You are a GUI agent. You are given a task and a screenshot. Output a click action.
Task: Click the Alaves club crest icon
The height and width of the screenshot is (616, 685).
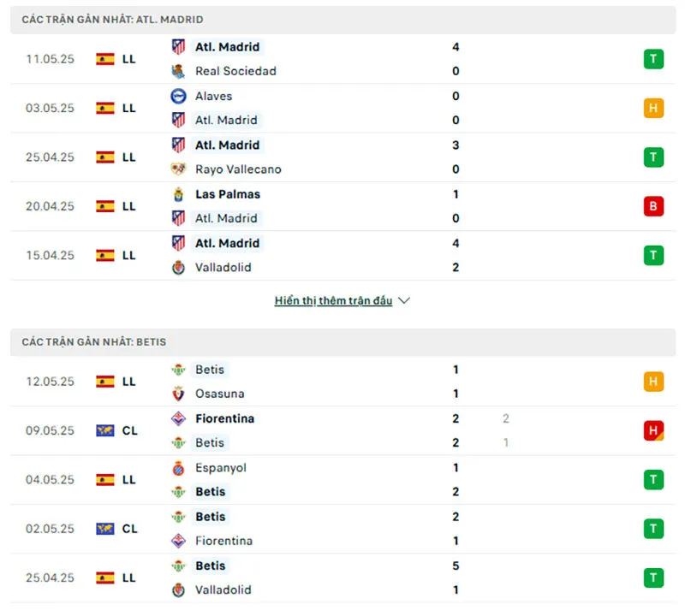click(178, 96)
